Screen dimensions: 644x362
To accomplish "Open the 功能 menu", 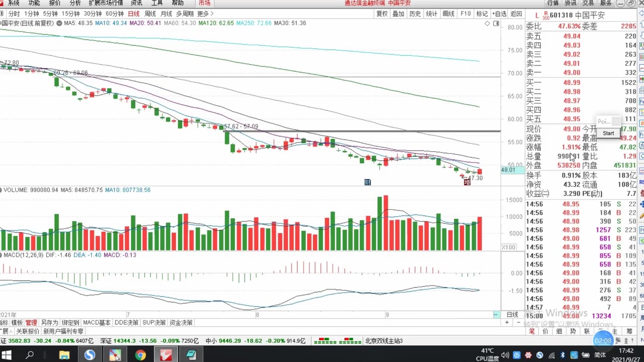I will pos(34,3).
